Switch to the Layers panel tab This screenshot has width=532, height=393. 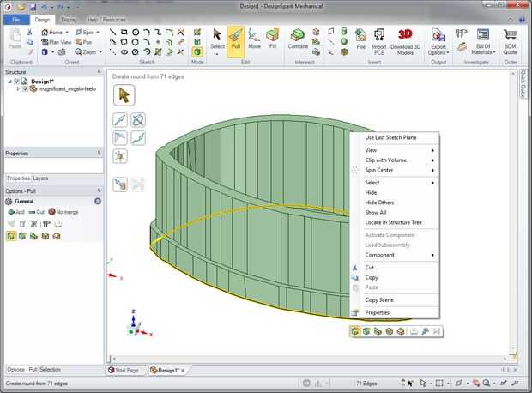(40, 178)
